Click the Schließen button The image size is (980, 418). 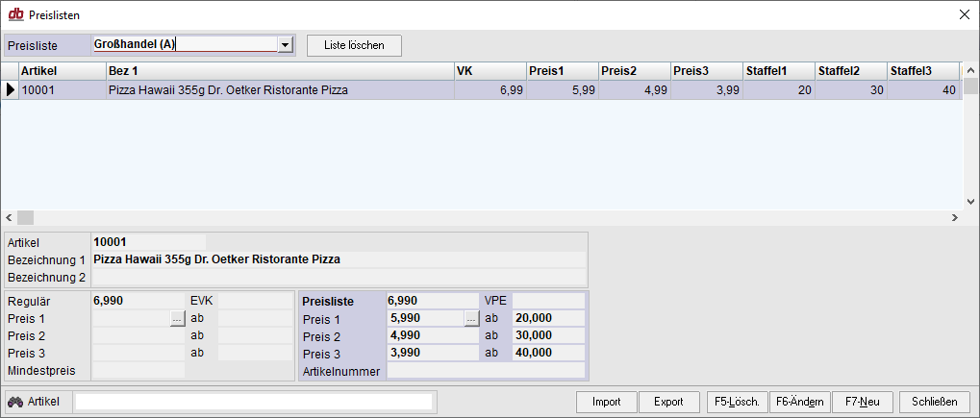click(934, 402)
